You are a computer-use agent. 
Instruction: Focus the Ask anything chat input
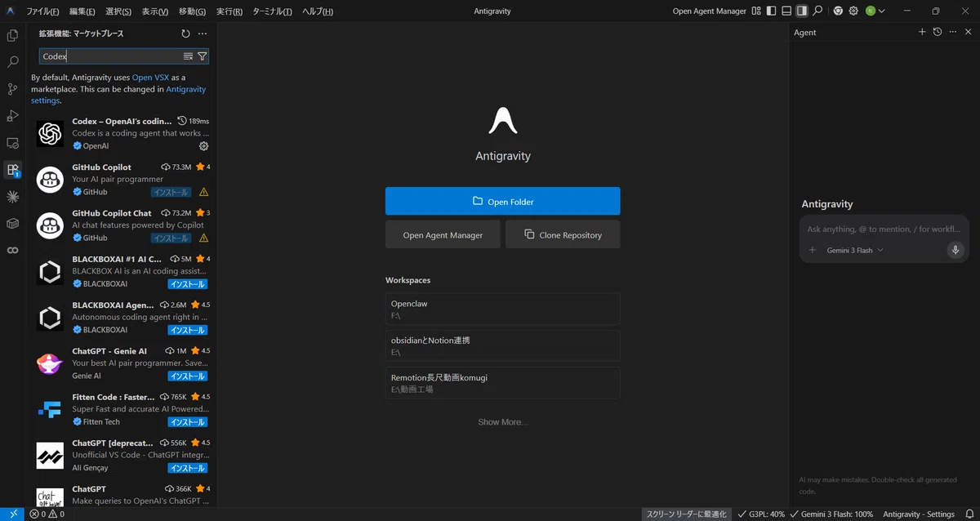point(884,229)
